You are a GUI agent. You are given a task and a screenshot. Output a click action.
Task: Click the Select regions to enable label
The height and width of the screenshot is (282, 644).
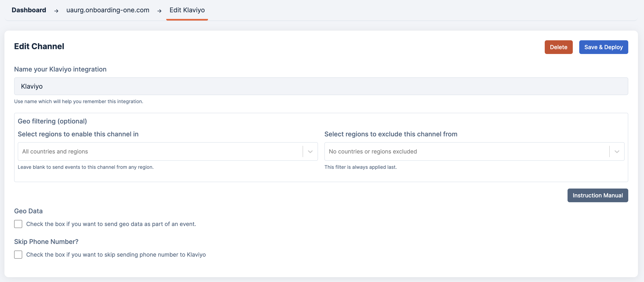(78, 134)
